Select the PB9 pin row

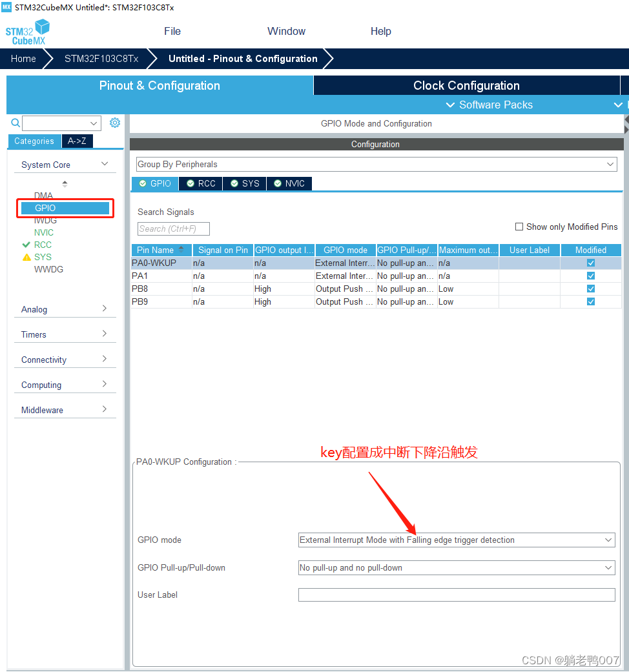376,301
